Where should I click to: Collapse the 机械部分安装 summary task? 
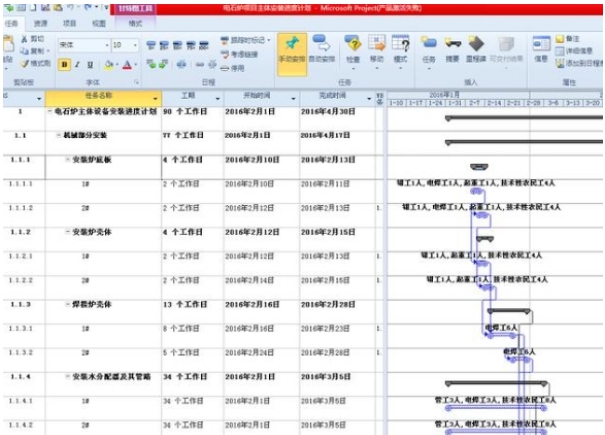pyautogui.click(x=59, y=135)
